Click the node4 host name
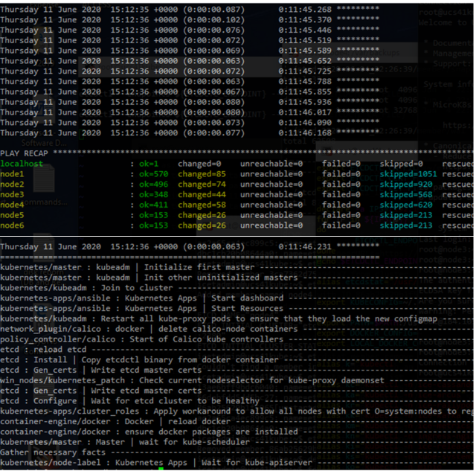Screen dimensions: 476x471 click(12, 205)
